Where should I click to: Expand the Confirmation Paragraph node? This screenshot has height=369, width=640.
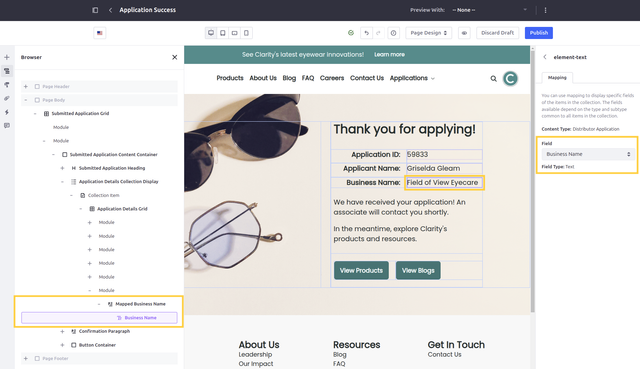(x=62, y=331)
